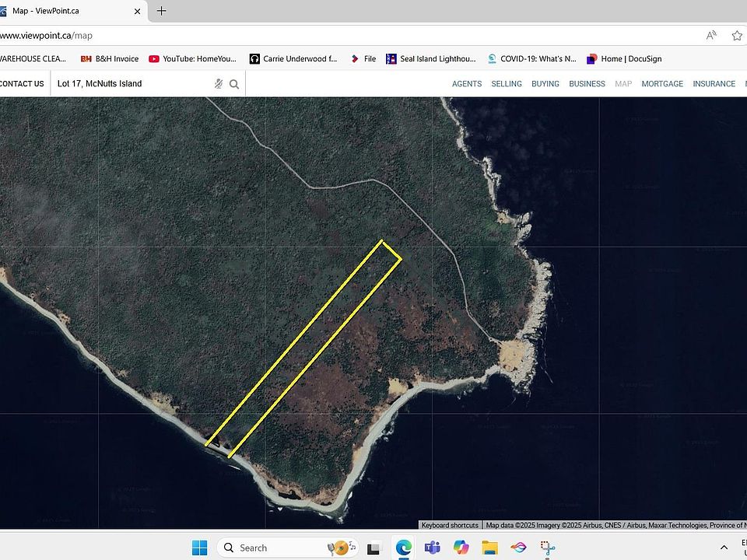The image size is (747, 560).
Task: Click the crossed-out microphone icon in search box
Action: pyautogui.click(x=218, y=84)
